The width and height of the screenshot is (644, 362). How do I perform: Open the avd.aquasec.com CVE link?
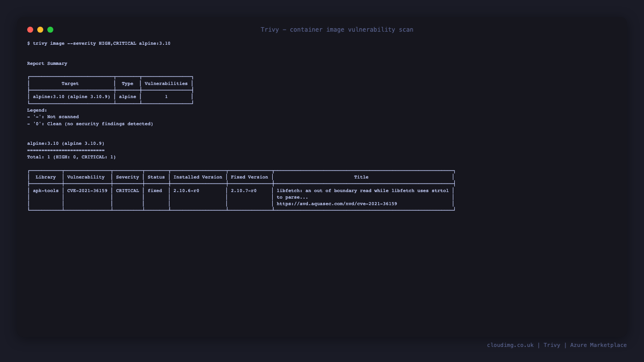point(337,204)
